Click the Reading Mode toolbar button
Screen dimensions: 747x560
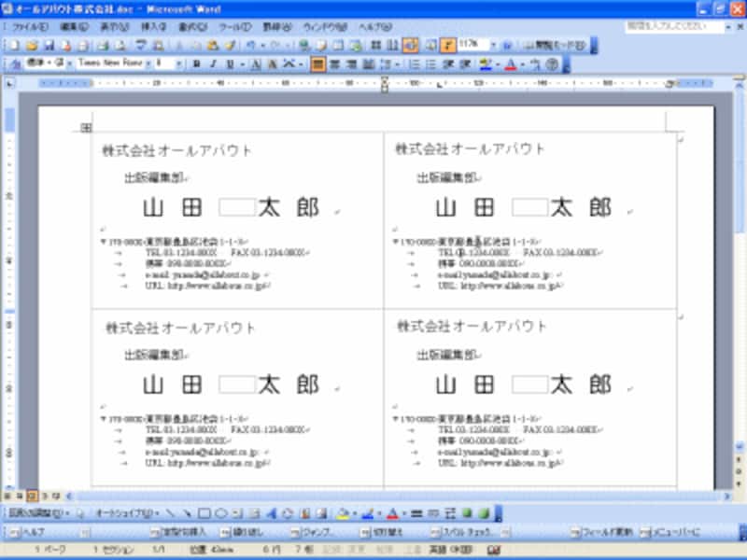(555, 45)
